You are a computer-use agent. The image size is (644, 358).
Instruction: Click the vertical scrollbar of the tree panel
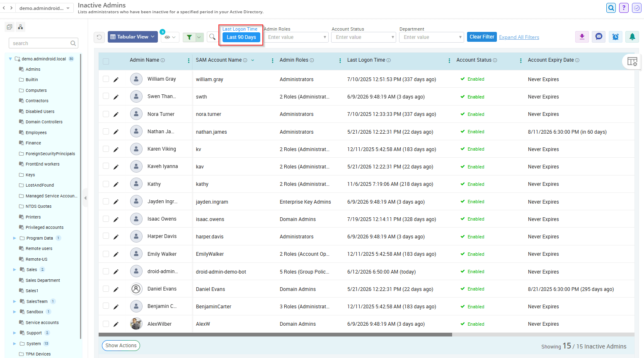(x=80, y=197)
